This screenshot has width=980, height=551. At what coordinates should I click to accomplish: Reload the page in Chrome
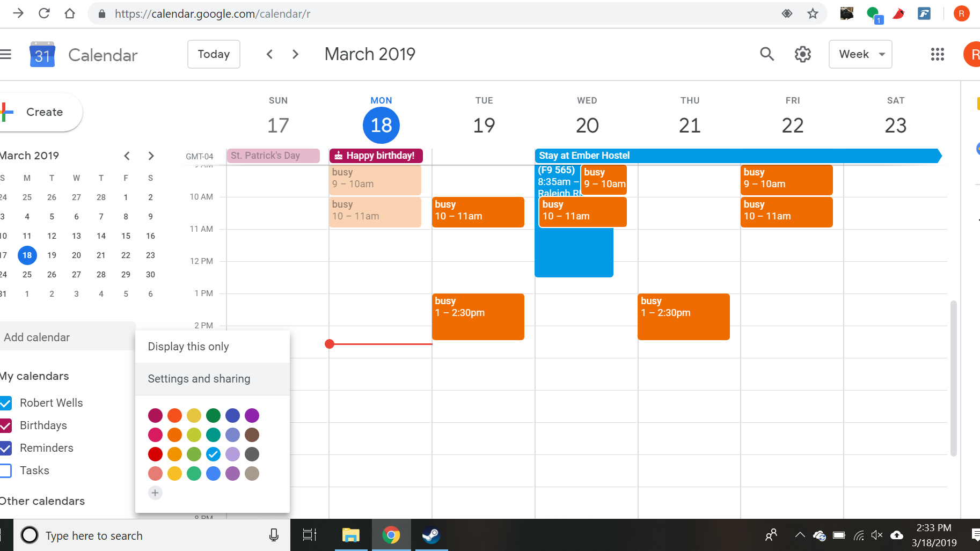click(44, 13)
